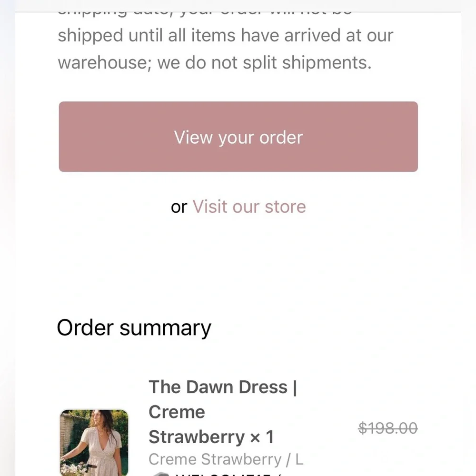Click the word 'or' between button and link
Screen dimensions: 476x476
[180, 207]
